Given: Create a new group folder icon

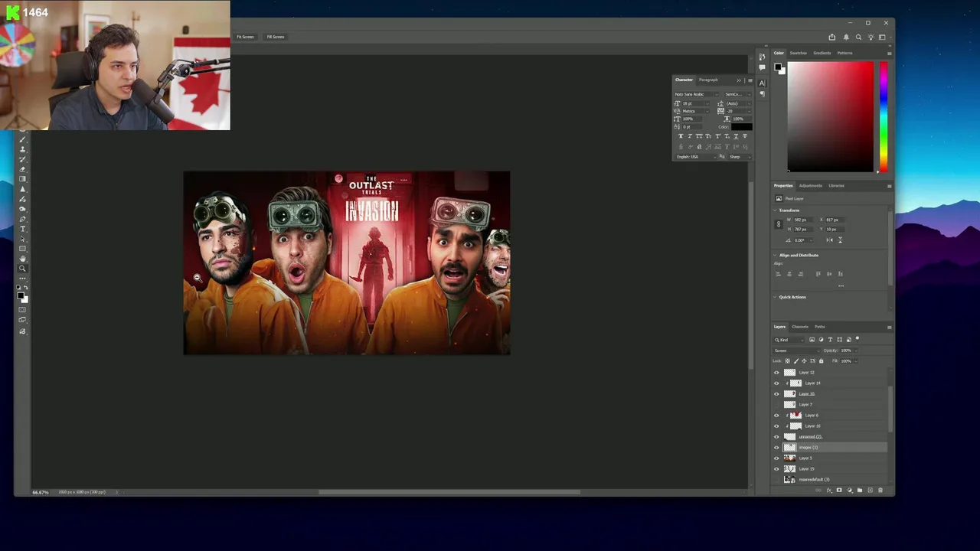Looking at the screenshot, I should point(860,490).
